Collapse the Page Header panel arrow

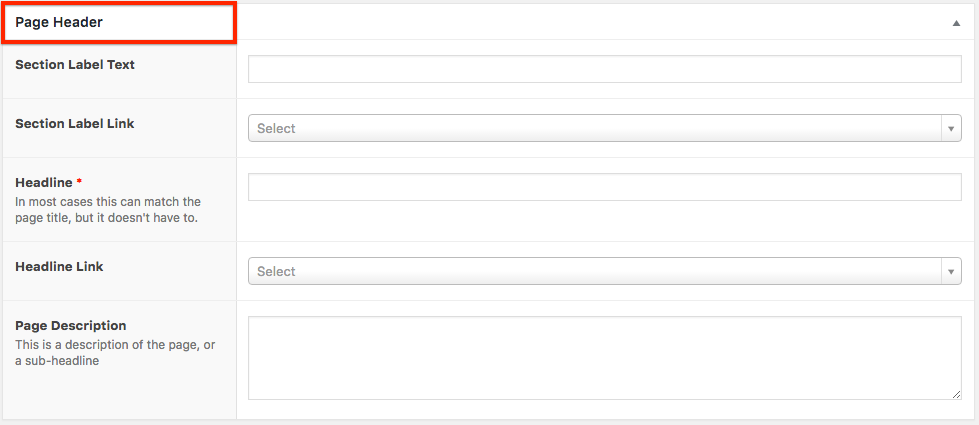[x=956, y=23]
